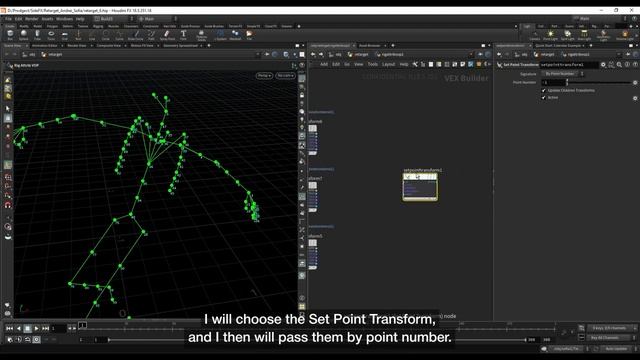Open the Persp camera view dropdown
Viewport: 640px width, 360px height.
264,76
